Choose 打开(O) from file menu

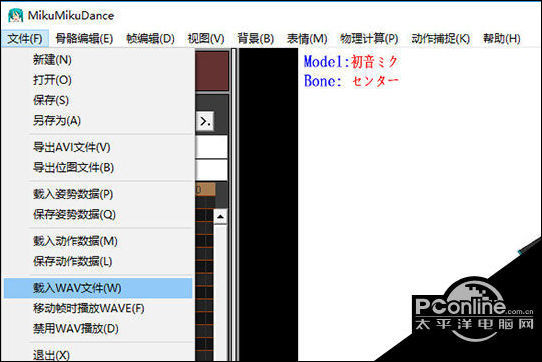click(98, 80)
